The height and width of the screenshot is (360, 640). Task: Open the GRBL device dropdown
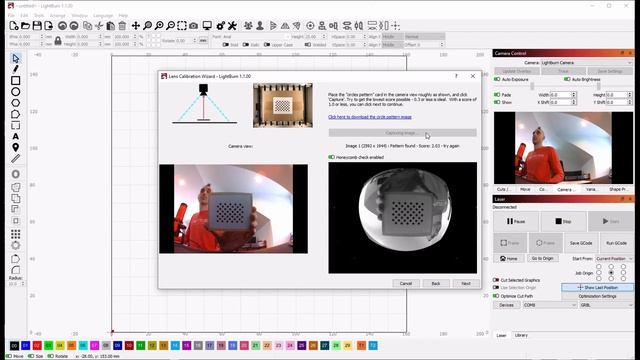click(x=606, y=305)
